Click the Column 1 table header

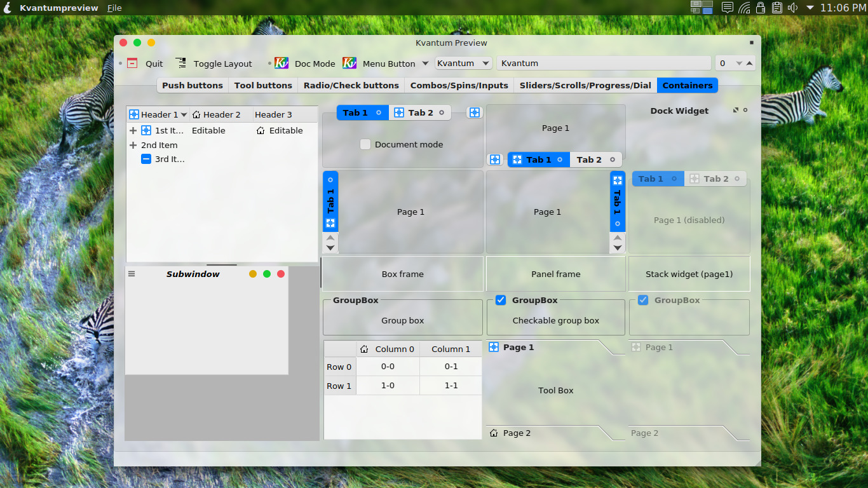[451, 349]
